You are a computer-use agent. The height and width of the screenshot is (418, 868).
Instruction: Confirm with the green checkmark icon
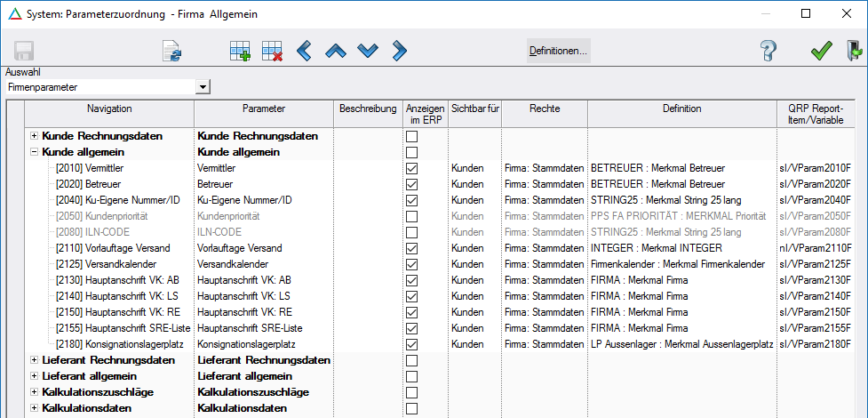click(821, 52)
